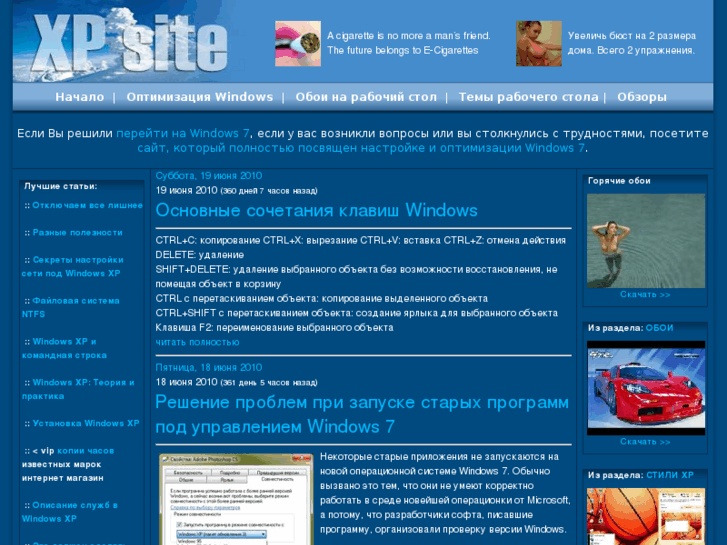Open 'Windows XP: Теория и практика'
This screenshot has height=545, width=727.
click(x=78, y=389)
